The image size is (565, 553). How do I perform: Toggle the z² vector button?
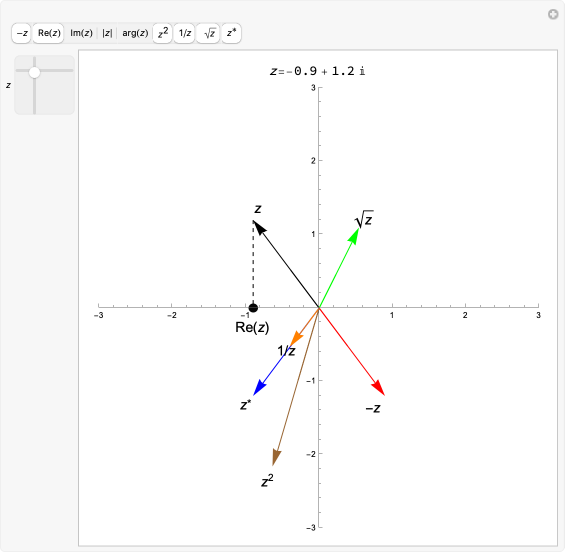[163, 33]
